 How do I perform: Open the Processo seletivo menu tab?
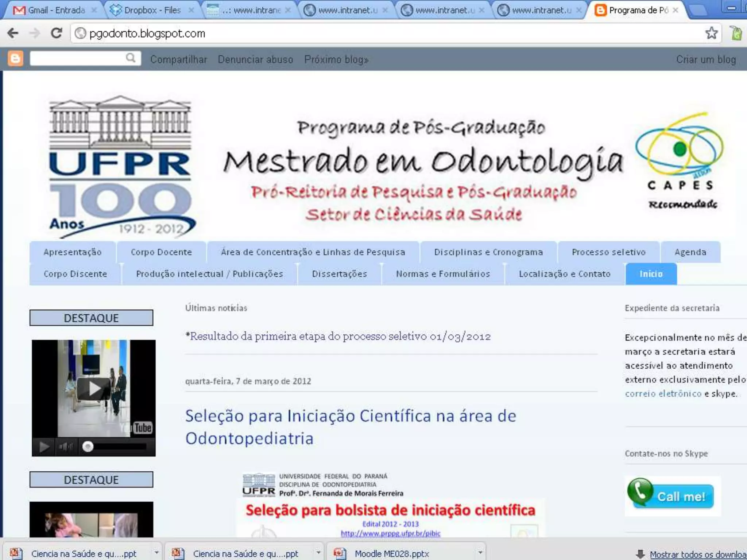608,252
